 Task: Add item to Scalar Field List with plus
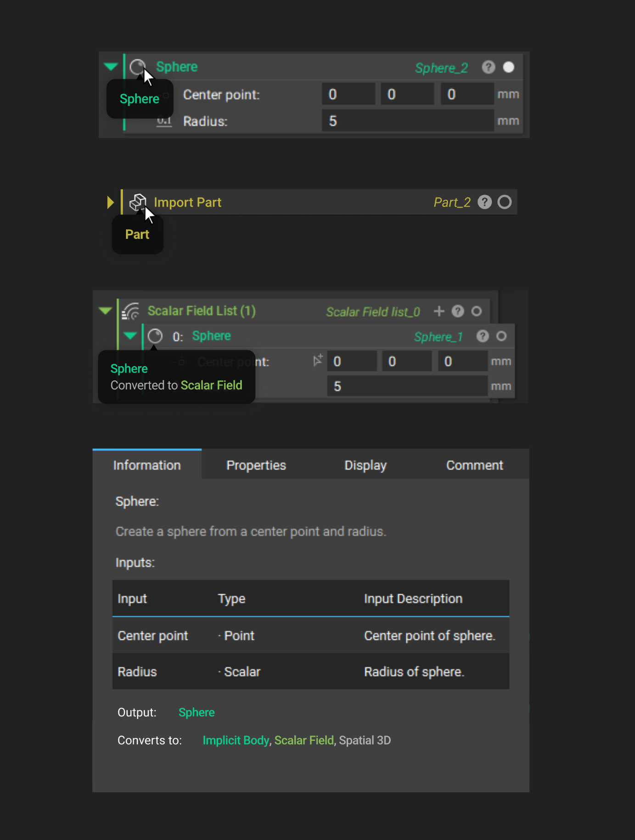click(439, 311)
